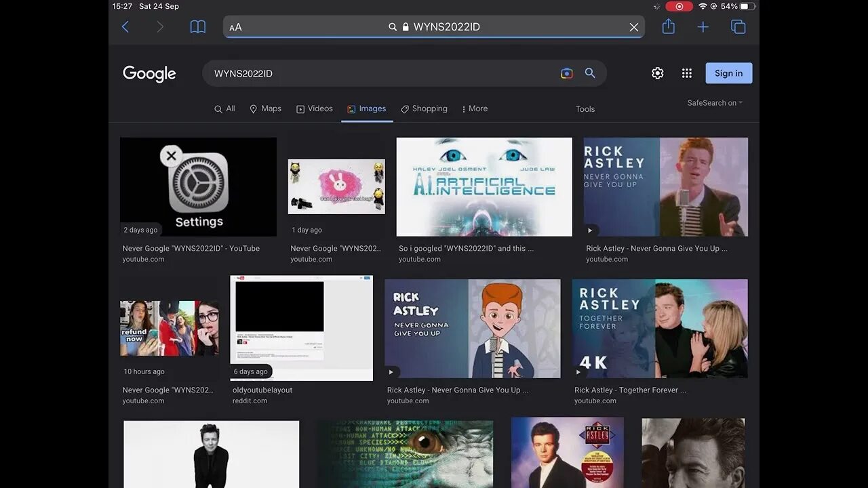This screenshot has width=868, height=488.
Task: Click the '2 days ago' badge
Action: coord(140,230)
